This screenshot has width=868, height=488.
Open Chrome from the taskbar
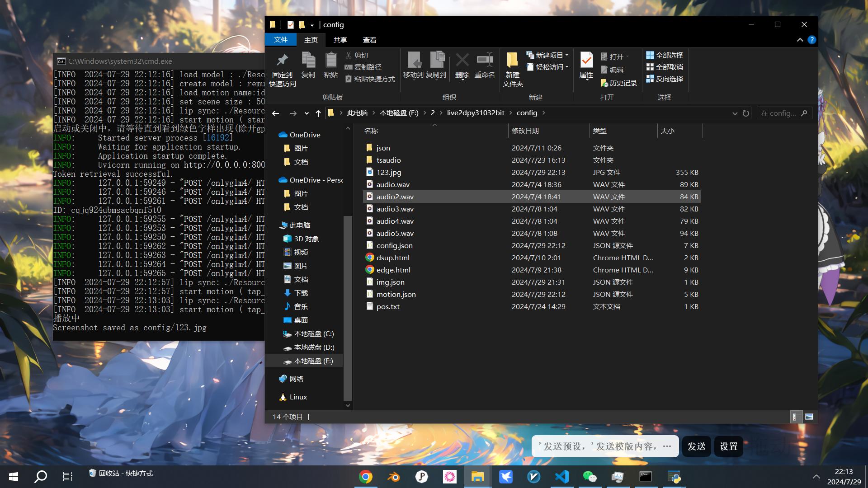tap(366, 477)
